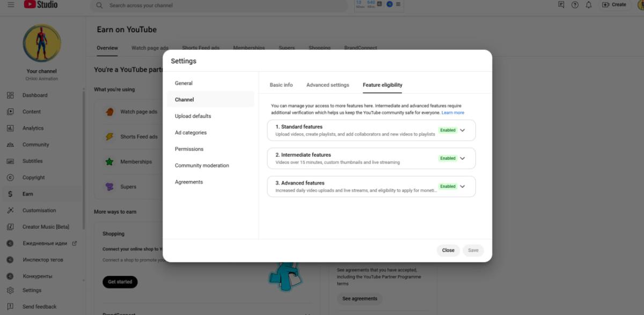Open the Creator Music icon in the sidebar
This screenshot has height=315, width=644.
coord(10,227)
